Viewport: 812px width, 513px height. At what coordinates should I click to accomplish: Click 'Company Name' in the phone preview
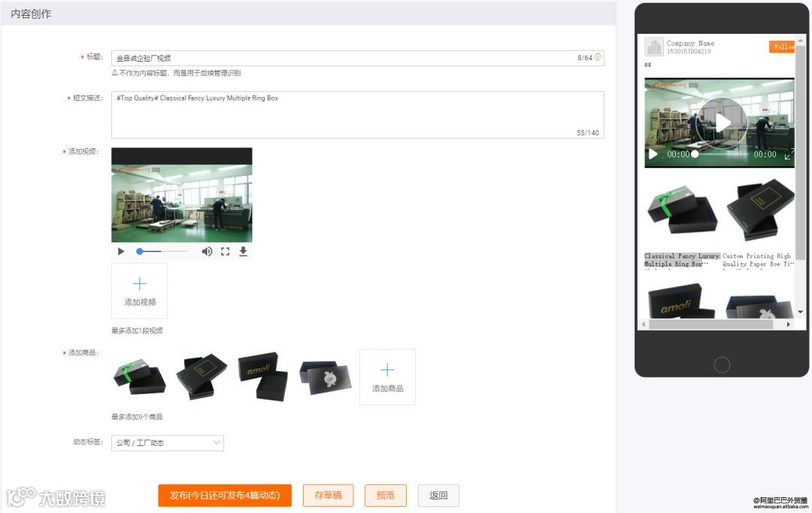point(690,44)
